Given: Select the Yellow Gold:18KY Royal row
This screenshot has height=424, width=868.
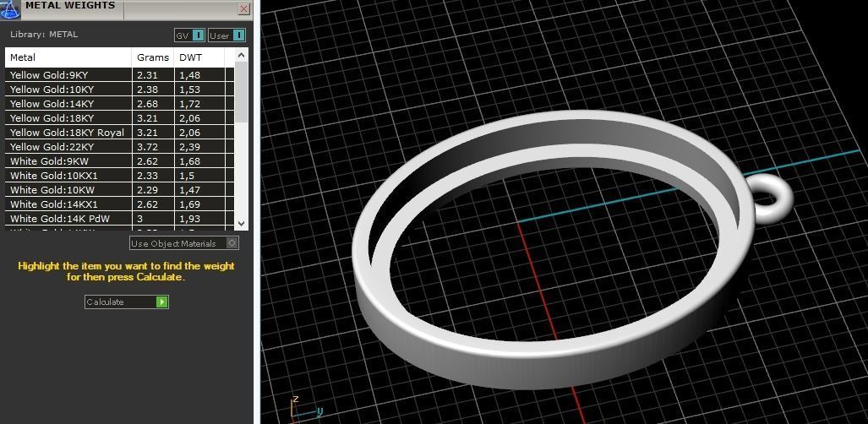Looking at the screenshot, I should point(119,133).
